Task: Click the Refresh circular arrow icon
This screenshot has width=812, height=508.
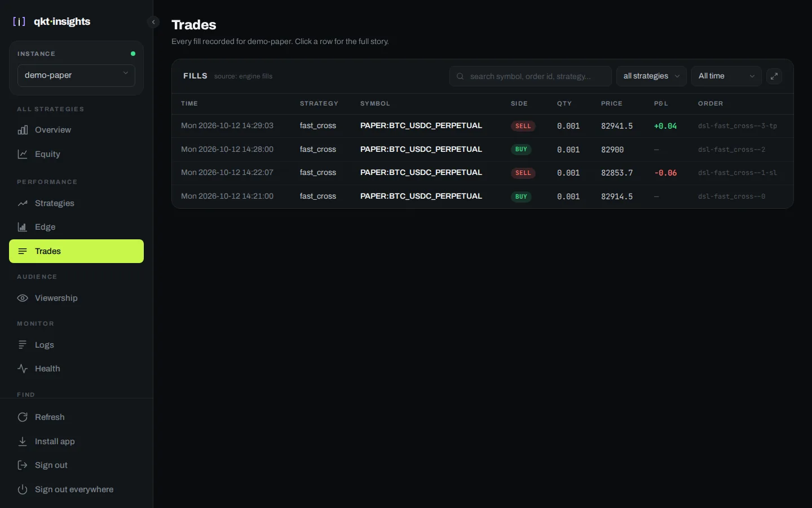Action: (23, 417)
